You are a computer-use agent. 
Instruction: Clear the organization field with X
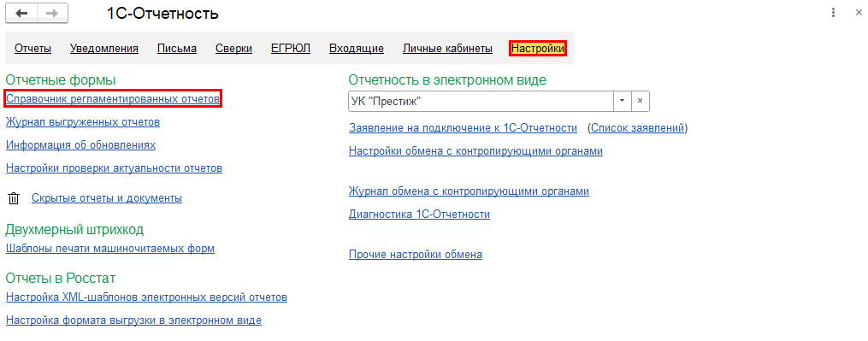click(640, 102)
